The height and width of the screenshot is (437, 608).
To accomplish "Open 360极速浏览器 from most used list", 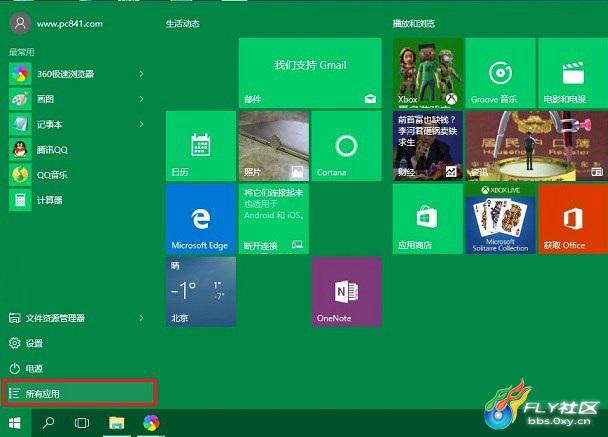I will pos(76,74).
